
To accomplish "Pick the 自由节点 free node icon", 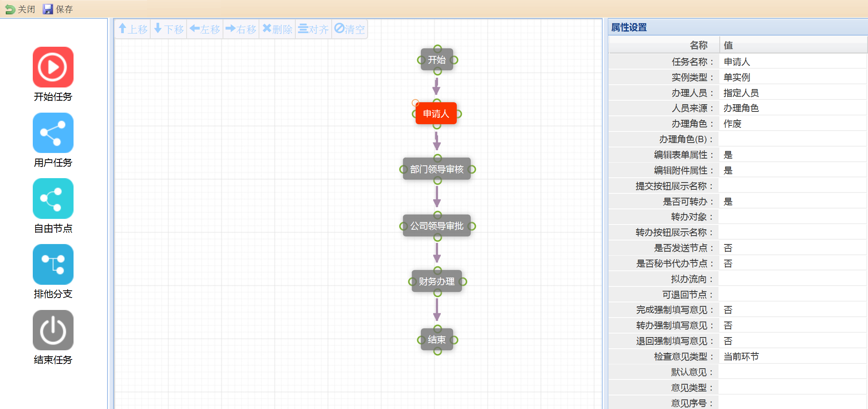I will pyautogui.click(x=53, y=199).
